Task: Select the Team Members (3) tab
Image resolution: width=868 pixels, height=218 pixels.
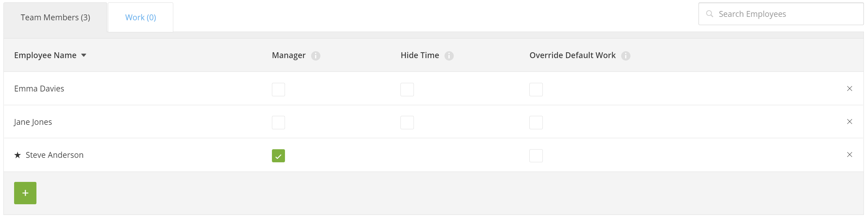Action: [55, 17]
